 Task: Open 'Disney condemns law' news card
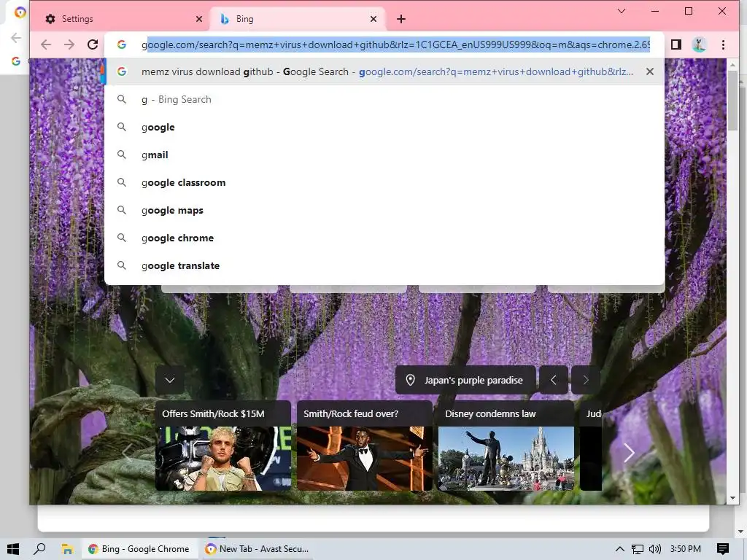506,446
